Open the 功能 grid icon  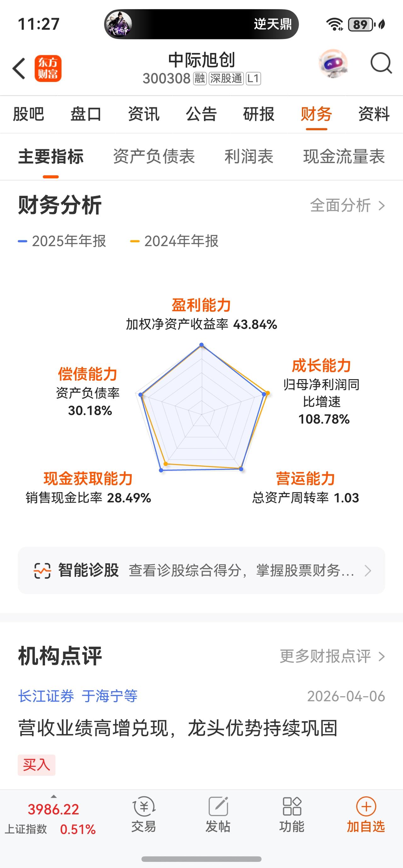(292, 806)
